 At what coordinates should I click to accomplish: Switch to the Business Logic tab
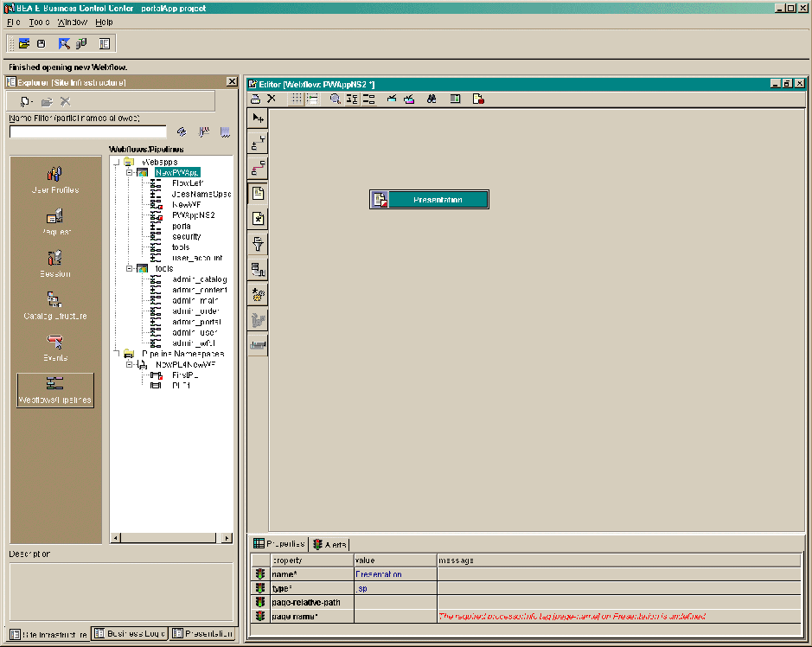pyautogui.click(x=130, y=633)
